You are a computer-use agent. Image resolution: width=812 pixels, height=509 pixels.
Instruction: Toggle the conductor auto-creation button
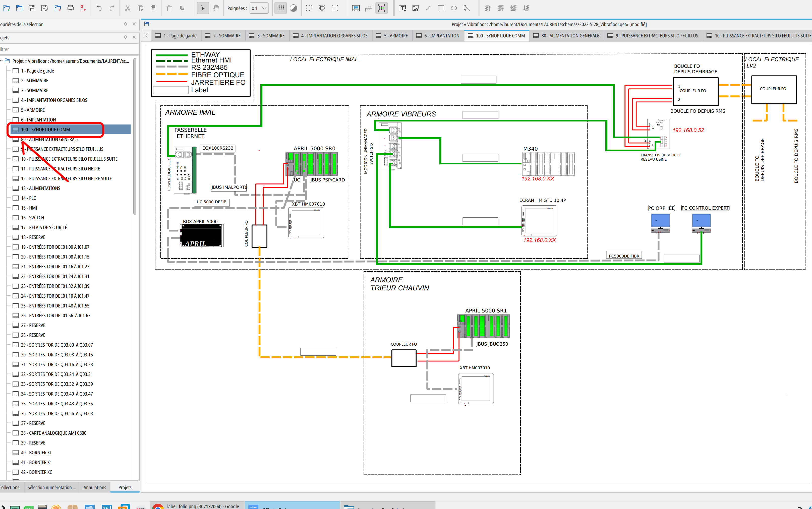tap(381, 8)
